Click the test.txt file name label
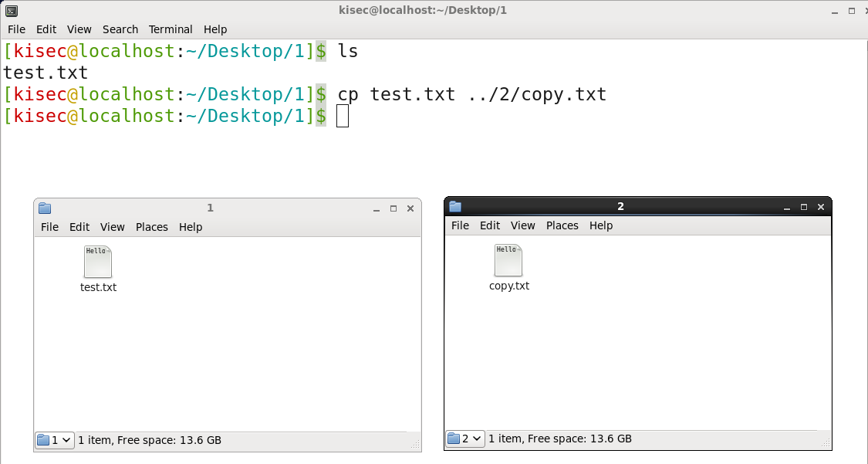This screenshot has width=868, height=464. tap(99, 287)
